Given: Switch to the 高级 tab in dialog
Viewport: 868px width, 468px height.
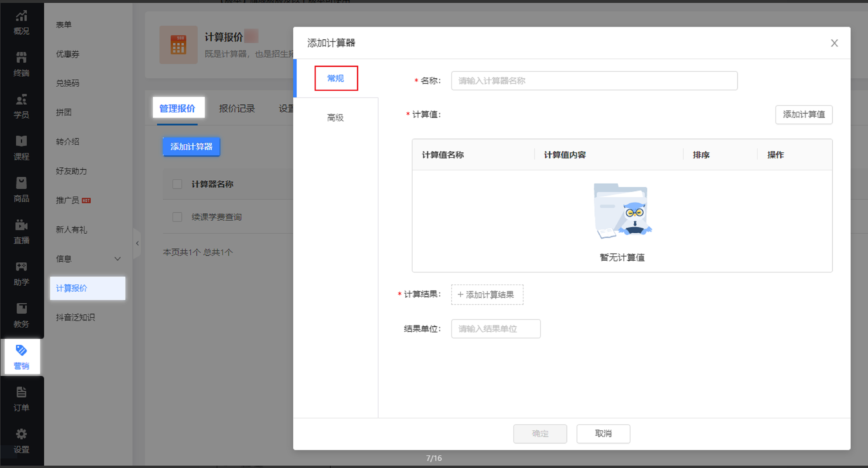Looking at the screenshot, I should tap(335, 118).
